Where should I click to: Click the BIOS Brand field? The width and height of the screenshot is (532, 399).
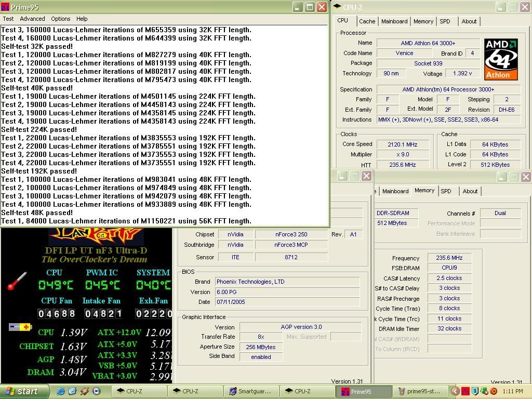coord(287,282)
